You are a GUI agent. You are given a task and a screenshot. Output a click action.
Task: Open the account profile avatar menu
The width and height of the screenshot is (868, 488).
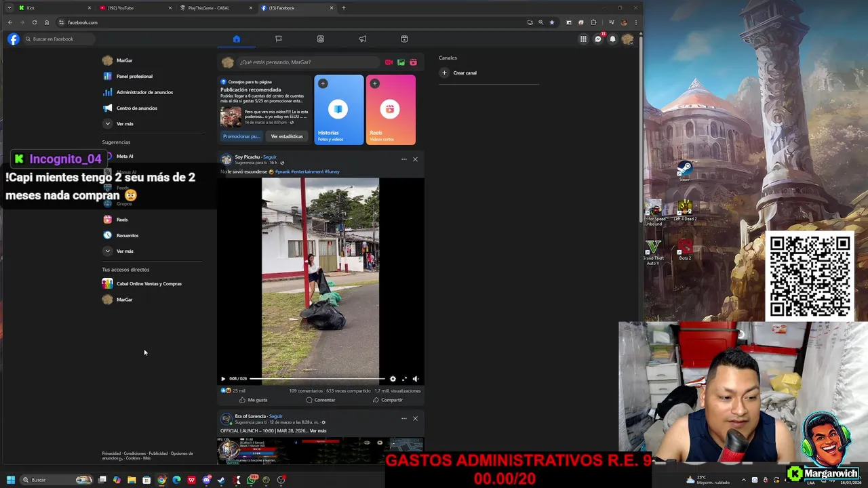(627, 39)
